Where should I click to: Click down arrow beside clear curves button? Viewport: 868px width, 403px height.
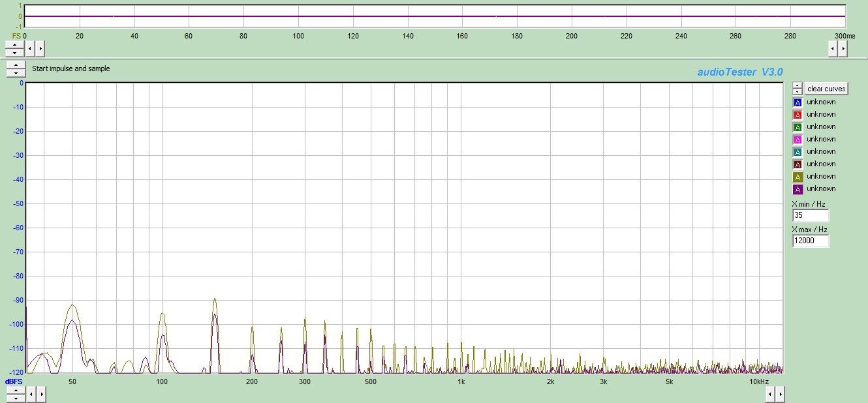tap(797, 91)
